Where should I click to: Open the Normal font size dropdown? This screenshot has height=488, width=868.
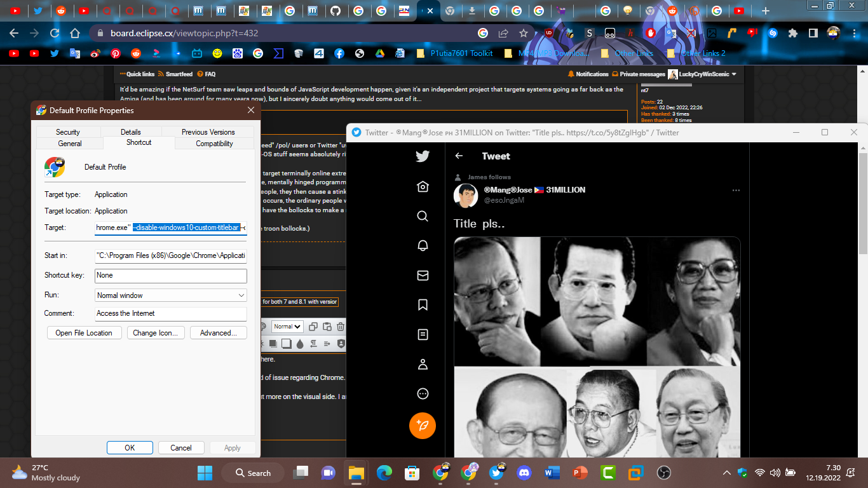click(287, 327)
